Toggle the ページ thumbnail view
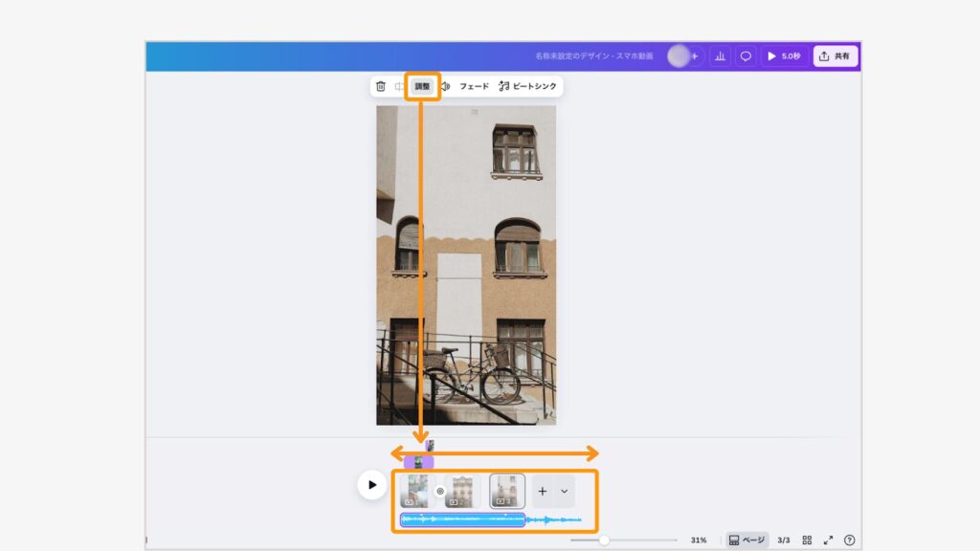The image size is (980, 551). [746, 540]
